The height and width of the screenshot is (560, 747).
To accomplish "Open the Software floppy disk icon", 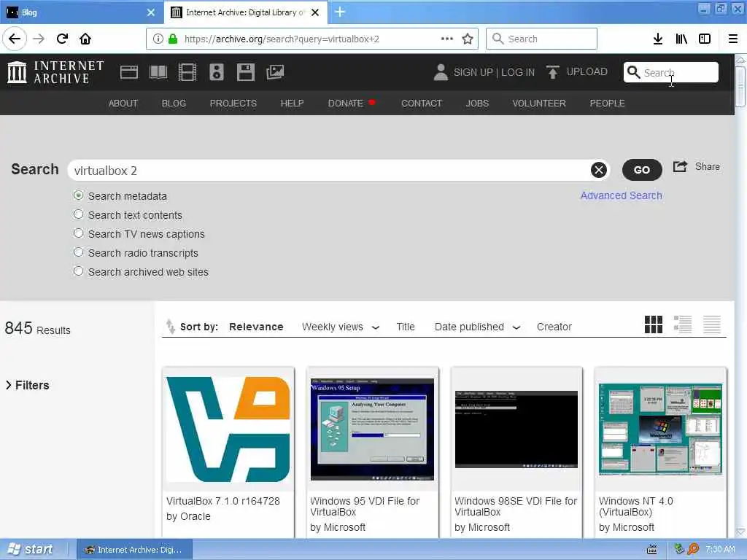I will click(x=245, y=72).
